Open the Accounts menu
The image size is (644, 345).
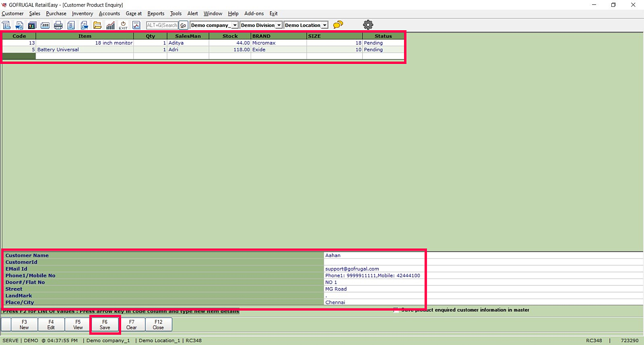point(109,14)
